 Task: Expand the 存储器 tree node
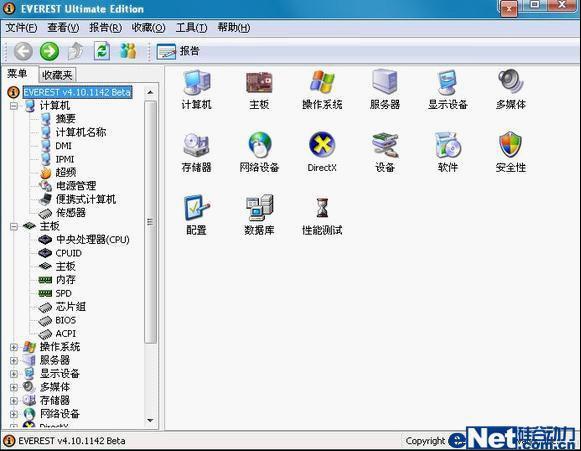tap(14, 401)
